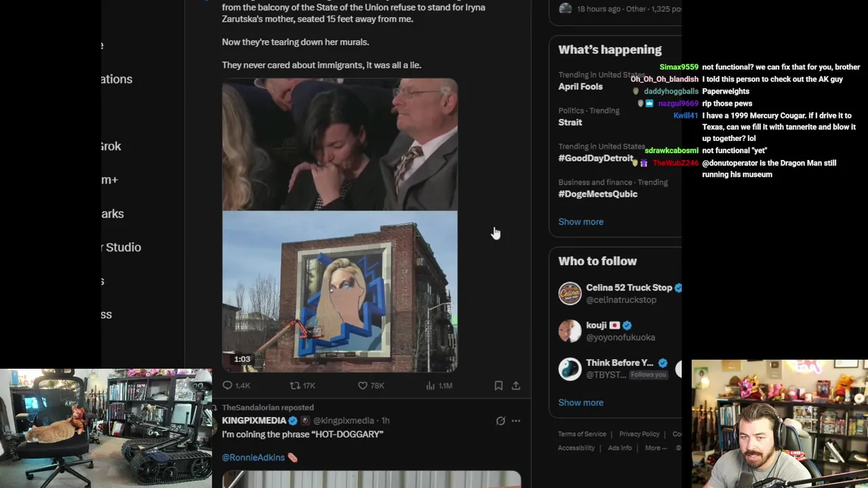Viewport: 868px width, 488px height.
Task: Open KINGPIXMEDIA account name
Action: click(x=254, y=421)
